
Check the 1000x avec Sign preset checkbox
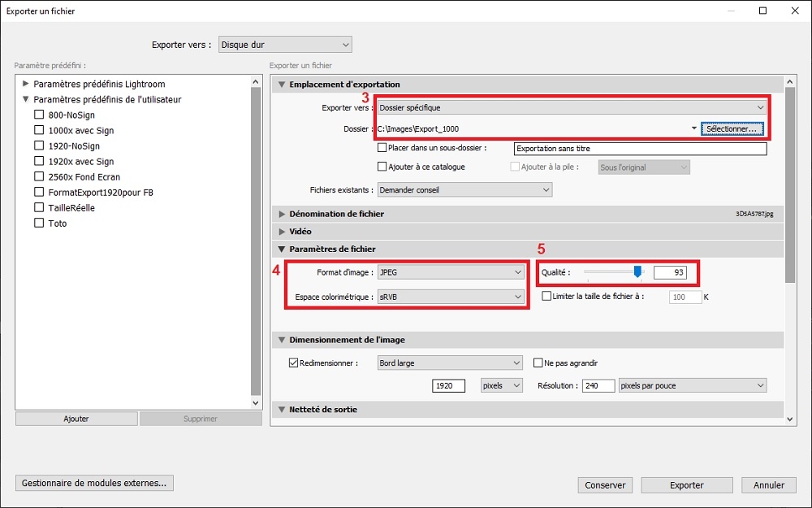[39, 130]
